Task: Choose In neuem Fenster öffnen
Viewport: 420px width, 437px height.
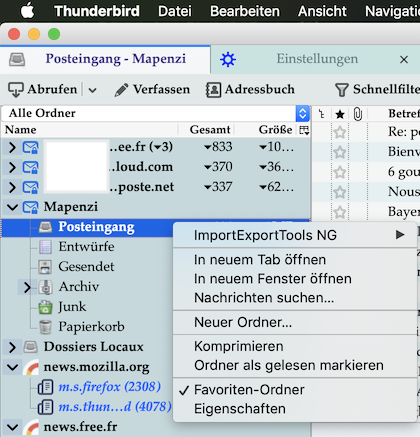Action: (295, 279)
